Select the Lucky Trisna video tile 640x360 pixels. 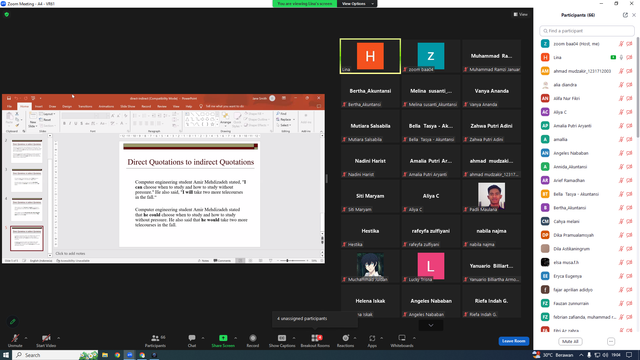coord(431,267)
